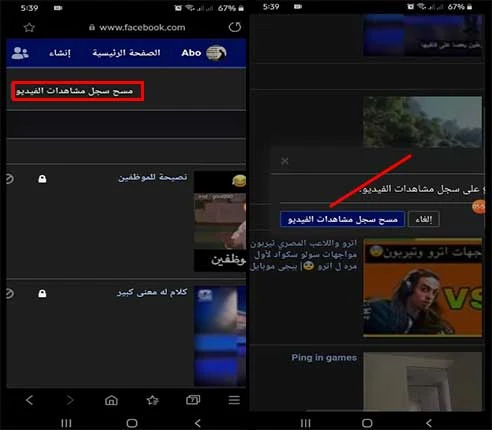Click edit circle icon beside تصيحة للموظفين row
Screen dimensions: 492x430
point(9,179)
